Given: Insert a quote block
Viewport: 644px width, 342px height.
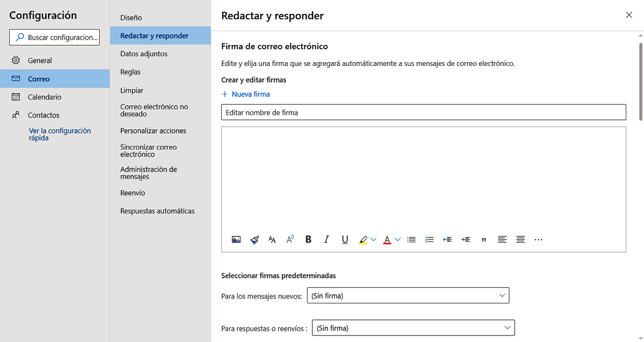Looking at the screenshot, I should [484, 239].
